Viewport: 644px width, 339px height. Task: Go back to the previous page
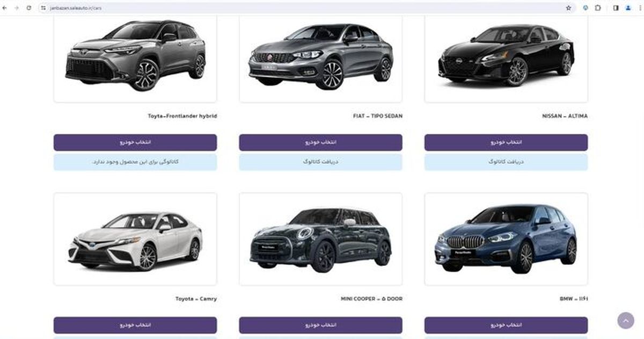point(5,8)
